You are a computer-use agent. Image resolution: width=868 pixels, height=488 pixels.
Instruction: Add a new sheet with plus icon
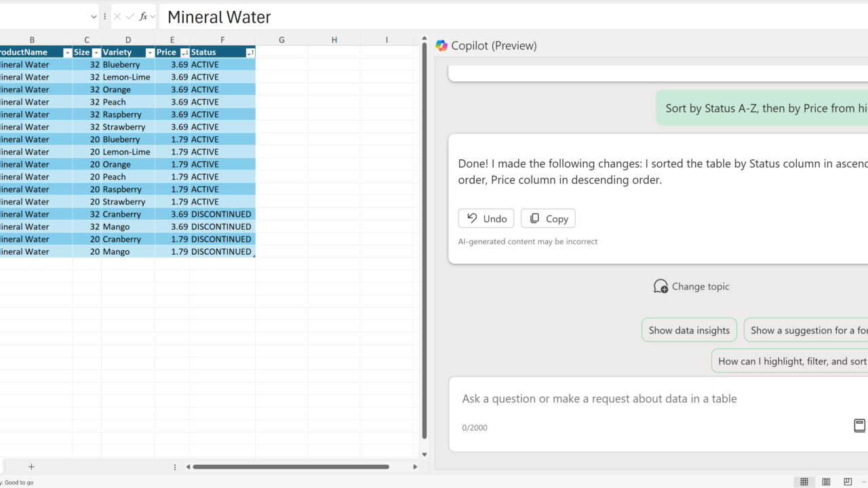coord(31,466)
